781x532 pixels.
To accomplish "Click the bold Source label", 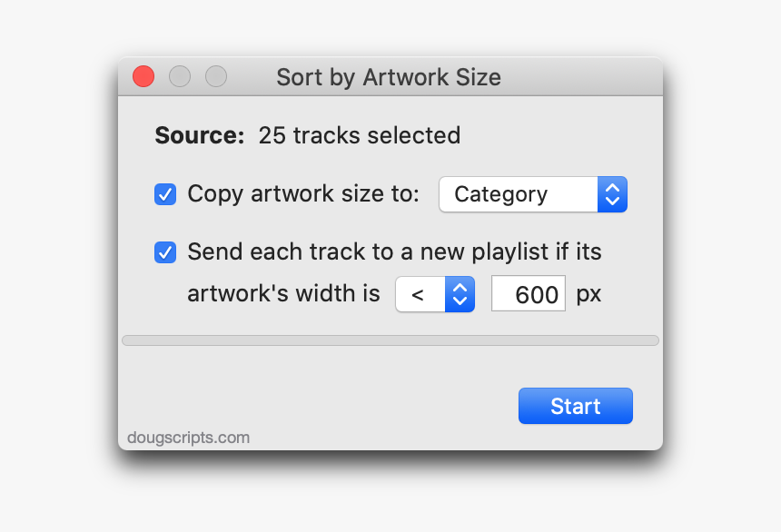I will pos(200,135).
